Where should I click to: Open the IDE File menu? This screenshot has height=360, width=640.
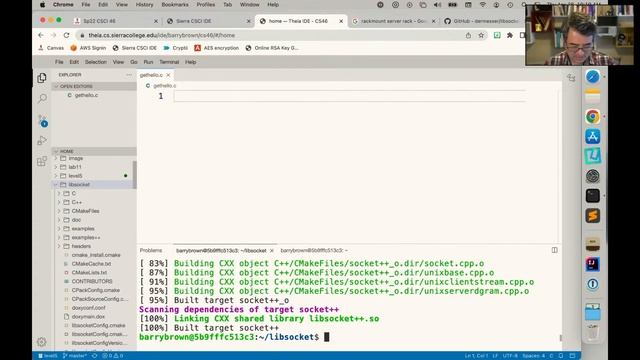(59, 62)
